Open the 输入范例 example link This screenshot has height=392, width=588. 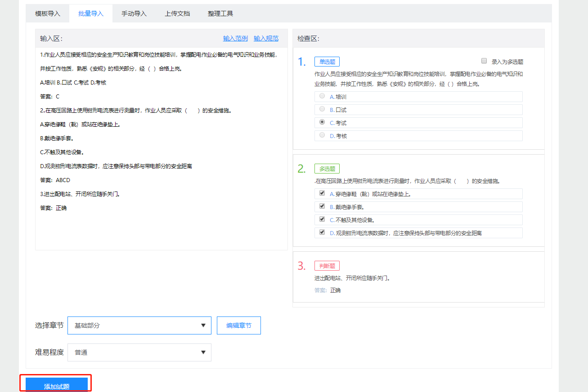click(235, 38)
